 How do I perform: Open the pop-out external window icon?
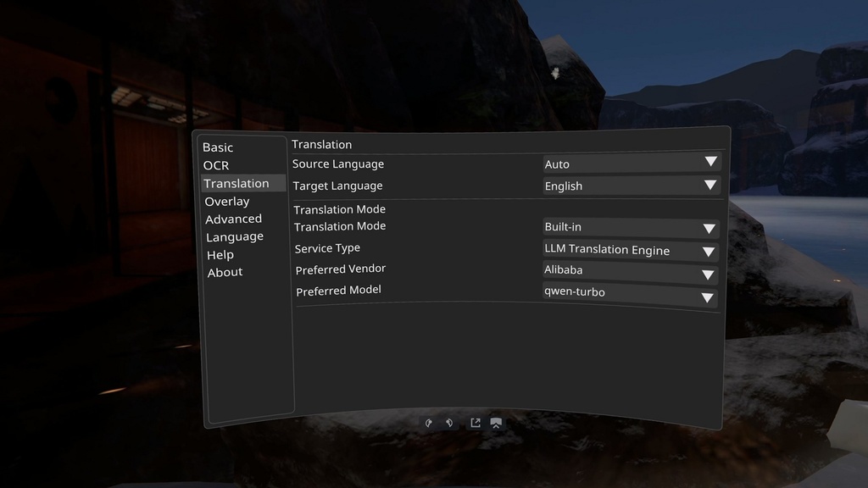click(475, 422)
